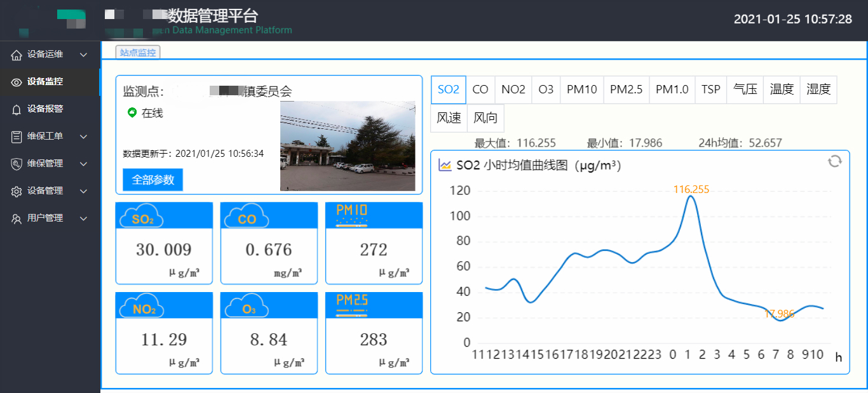Expand the 用户管理 sidebar menu
The image size is (868, 393).
pyautogui.click(x=83, y=218)
